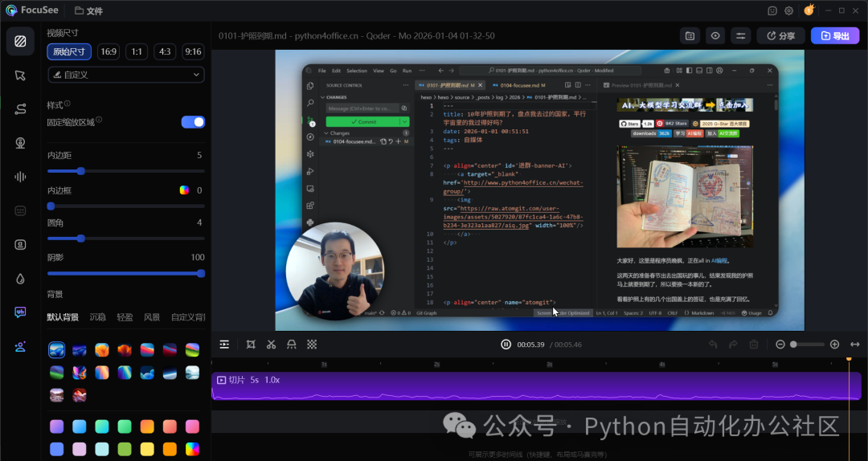Select the crop tool above timeline
The image size is (868, 461).
[x=251, y=345]
